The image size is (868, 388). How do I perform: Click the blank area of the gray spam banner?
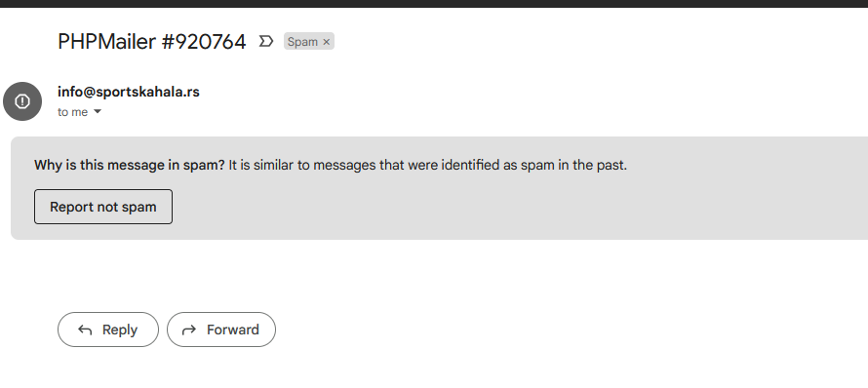point(521,208)
